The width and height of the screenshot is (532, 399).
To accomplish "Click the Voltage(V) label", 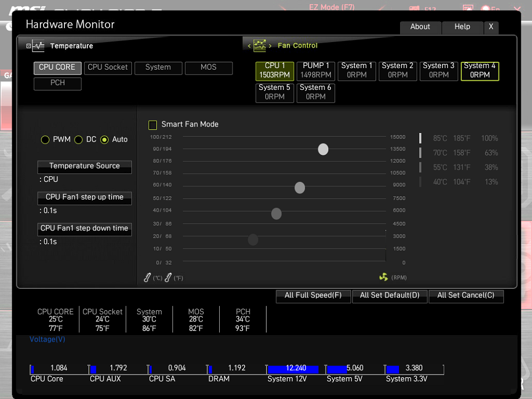I will 47,339.
